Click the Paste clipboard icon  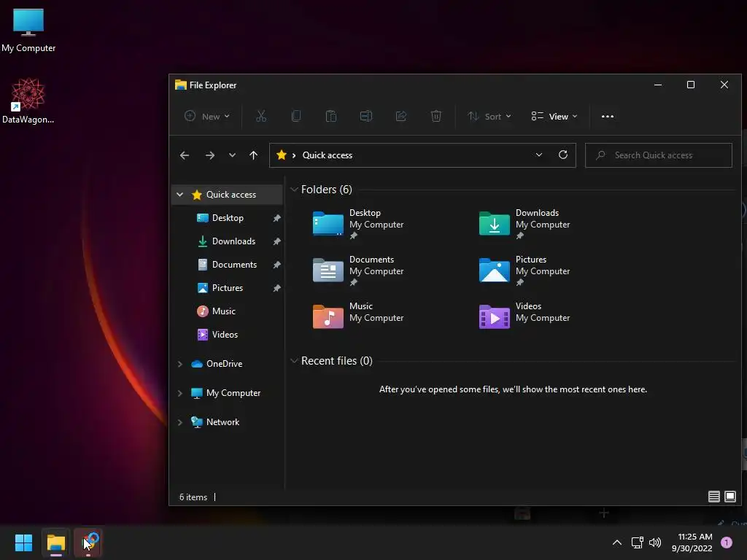pos(331,116)
